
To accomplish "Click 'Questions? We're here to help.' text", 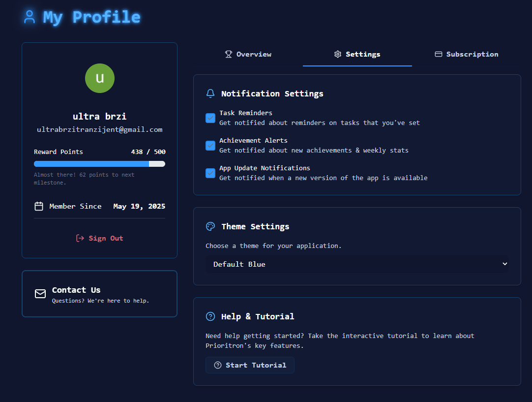I will [x=100, y=301].
